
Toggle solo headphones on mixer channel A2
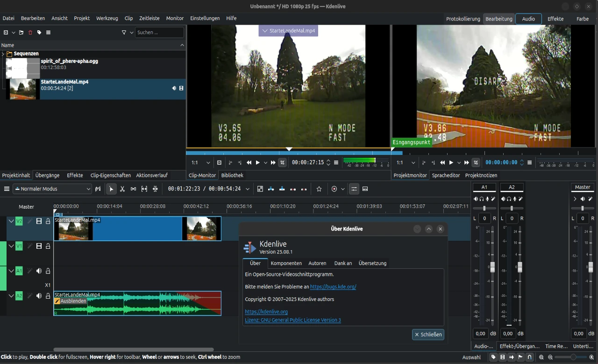pos(509,199)
